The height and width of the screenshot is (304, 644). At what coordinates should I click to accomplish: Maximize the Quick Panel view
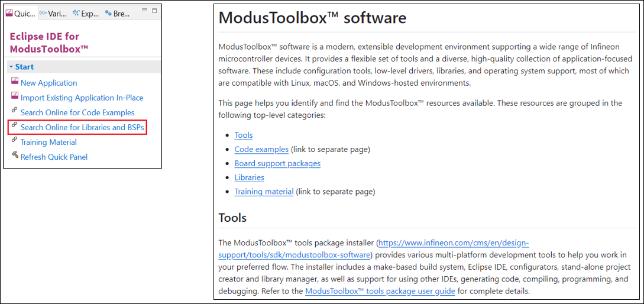[x=154, y=10]
